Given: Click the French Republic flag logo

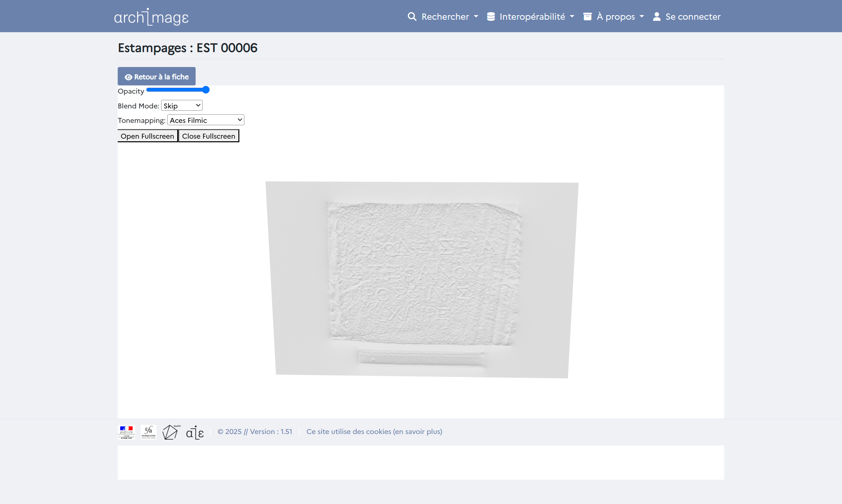Looking at the screenshot, I should (126, 432).
